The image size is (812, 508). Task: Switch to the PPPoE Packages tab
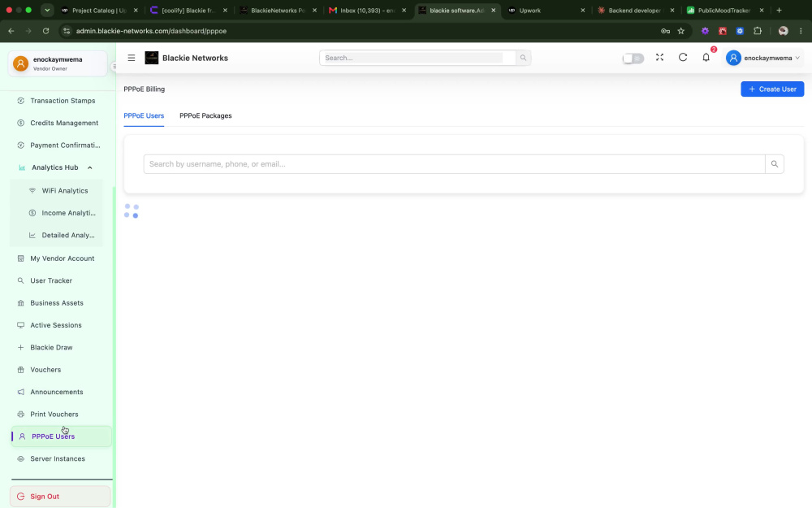point(205,115)
